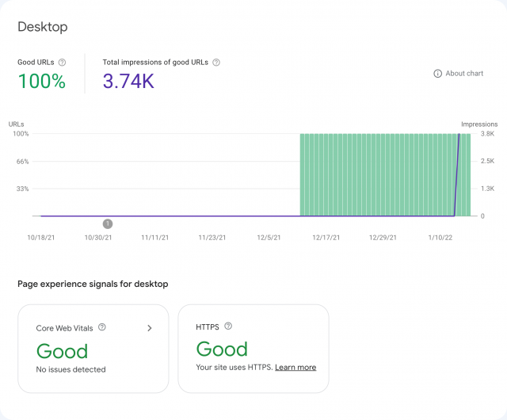507x420 pixels.
Task: Open the HTTPS help question mark icon
Action: pyautogui.click(x=228, y=326)
